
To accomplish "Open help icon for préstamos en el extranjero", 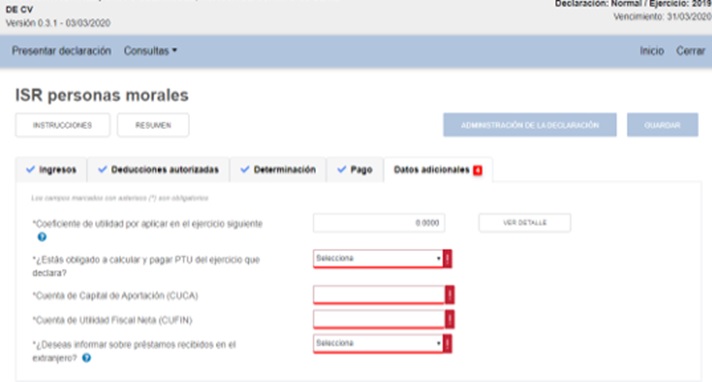I will [x=86, y=358].
